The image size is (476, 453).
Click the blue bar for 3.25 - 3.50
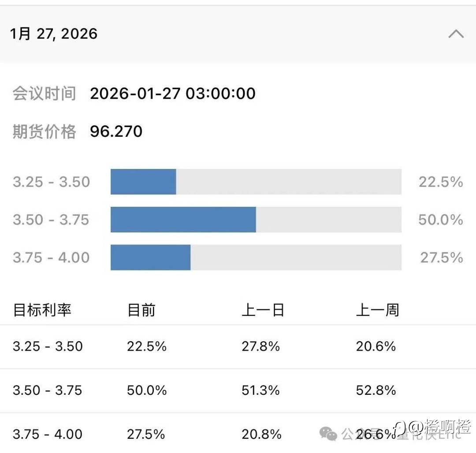pyautogui.click(x=143, y=182)
